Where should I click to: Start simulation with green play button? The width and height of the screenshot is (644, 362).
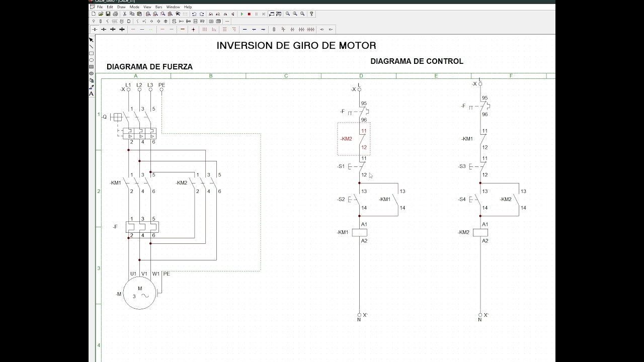[x=242, y=14]
